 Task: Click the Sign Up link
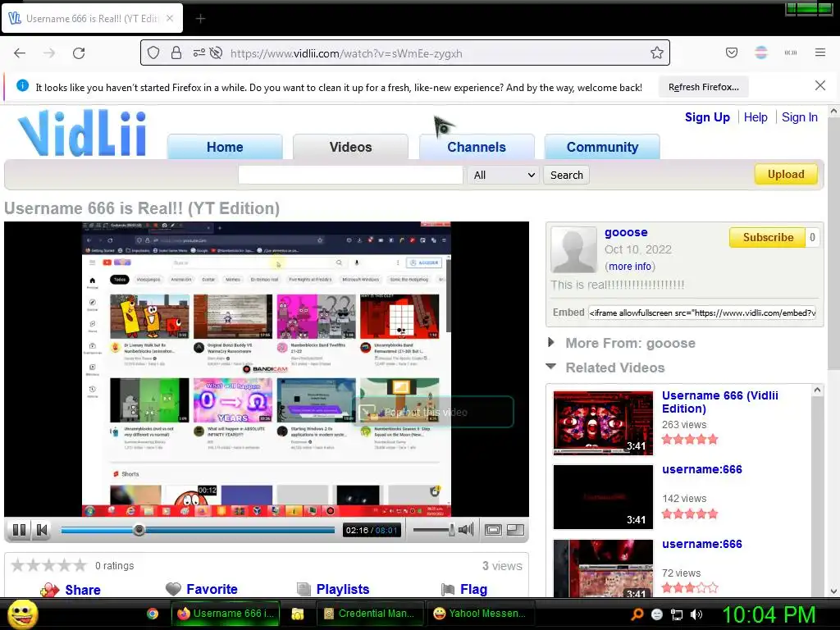pos(707,117)
